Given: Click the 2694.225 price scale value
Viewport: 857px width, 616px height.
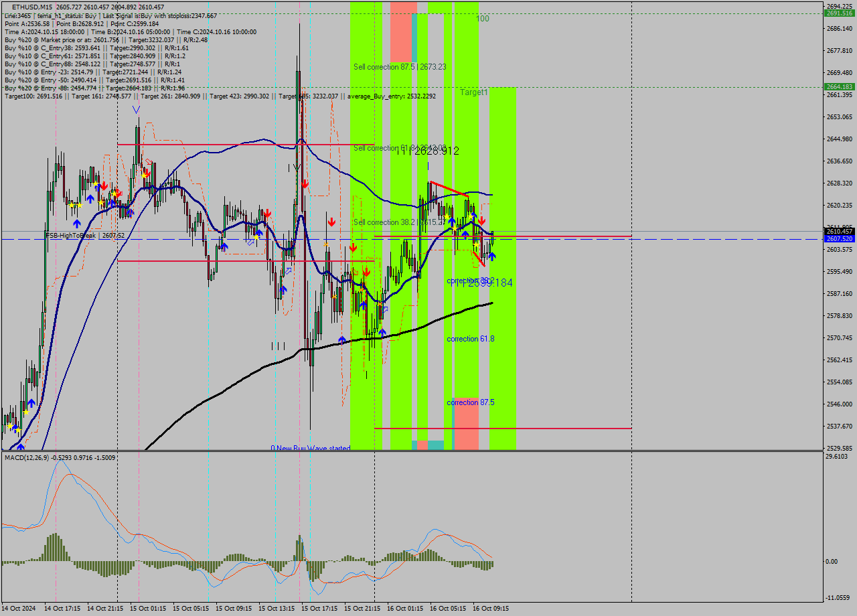Looking at the screenshot, I should click(x=839, y=6).
